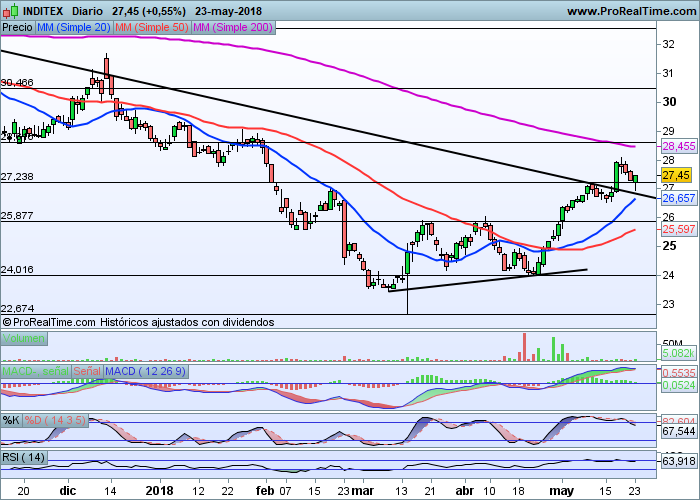Open the MM (Simple 20) moving average label
Image resolution: width=700 pixels, height=500 pixels.
(74, 28)
